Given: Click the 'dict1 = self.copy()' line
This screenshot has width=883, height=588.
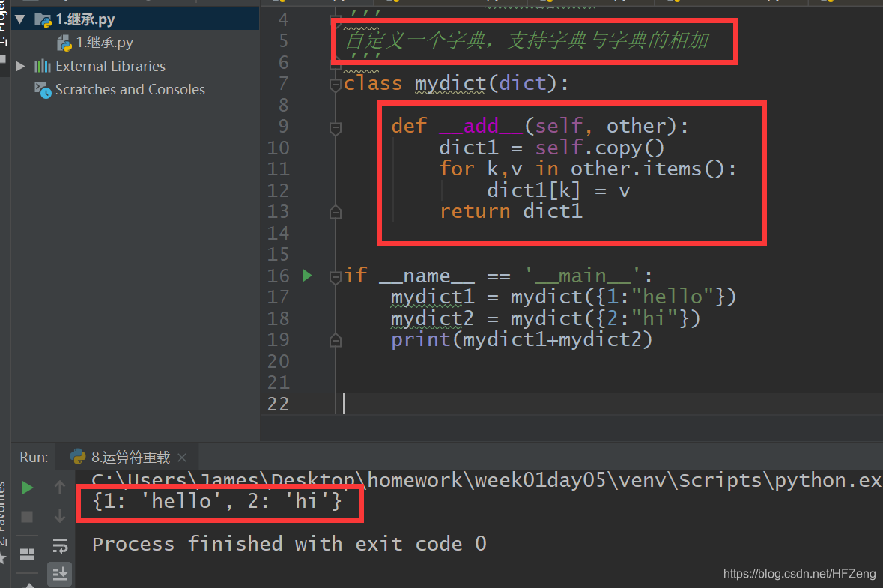Looking at the screenshot, I should click(552, 148).
